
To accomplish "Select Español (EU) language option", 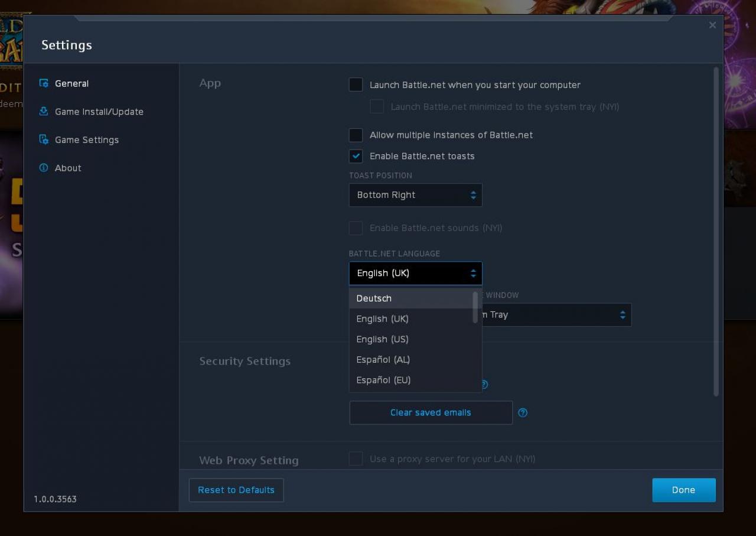I will [410, 380].
